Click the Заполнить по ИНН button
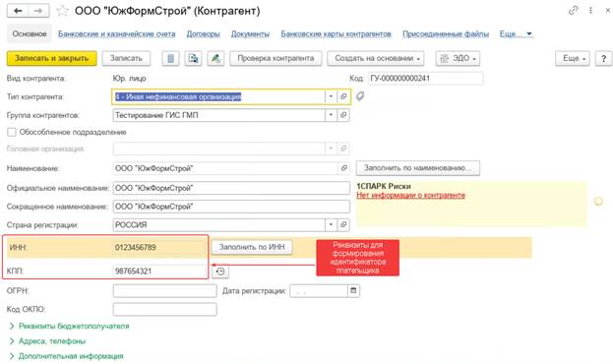This screenshot has width=613, height=364. click(x=252, y=247)
